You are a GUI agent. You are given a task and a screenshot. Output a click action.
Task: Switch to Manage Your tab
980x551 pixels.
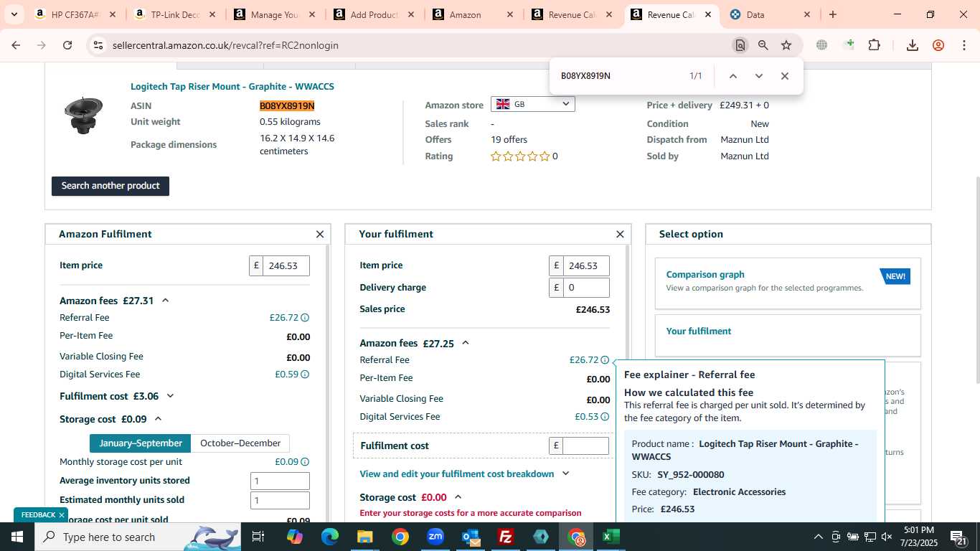(274, 14)
